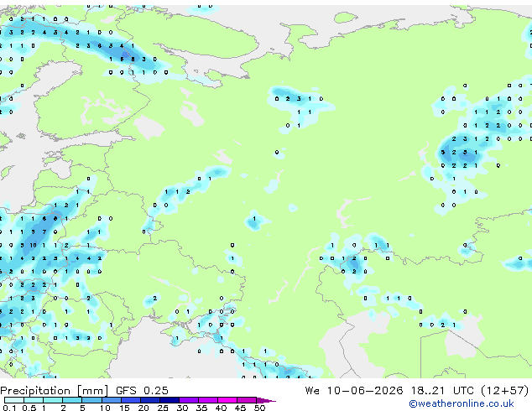
Task: Click the legend tick label '25'
Action: tap(163, 408)
